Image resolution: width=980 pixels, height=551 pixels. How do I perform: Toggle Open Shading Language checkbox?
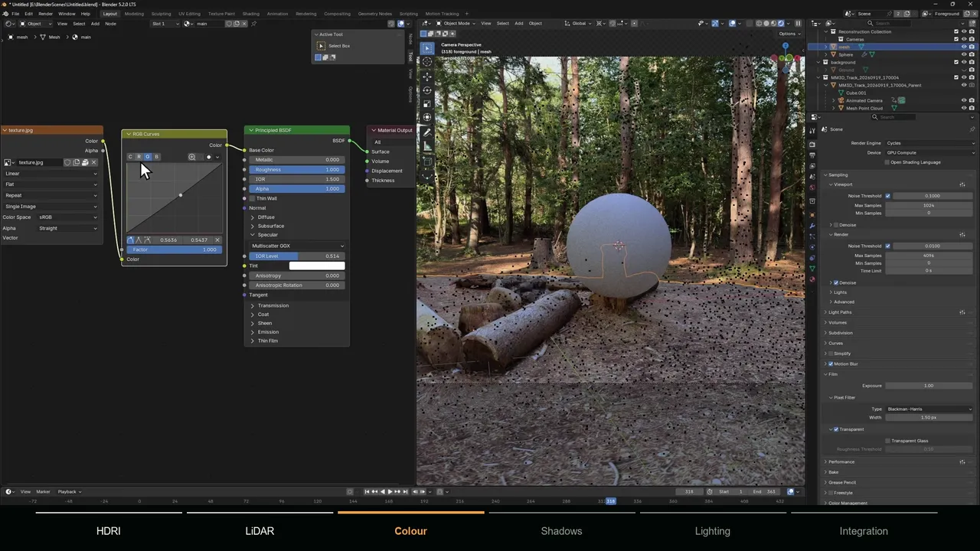[x=887, y=162]
